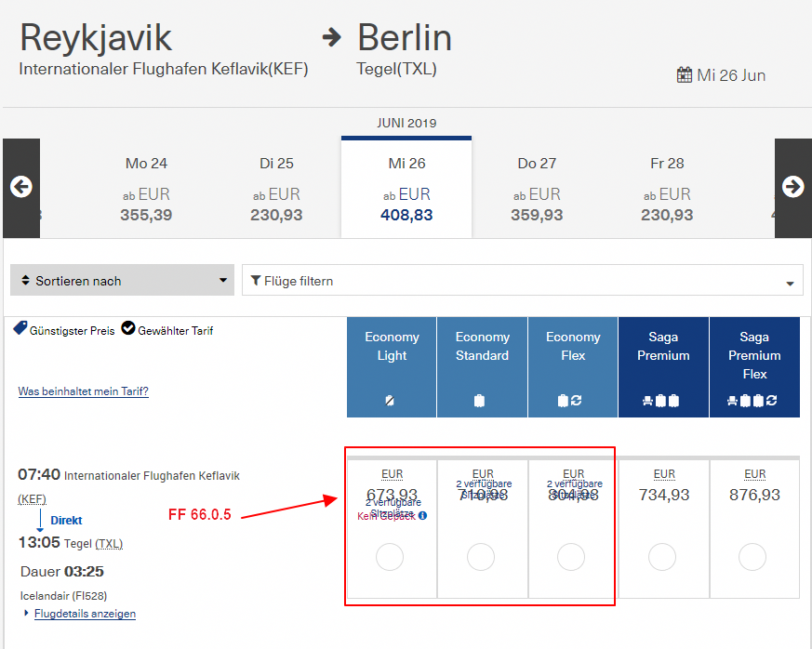The image size is (812, 649).
Task: Click the suitcase icon under Economy Standard
Action: 481,401
